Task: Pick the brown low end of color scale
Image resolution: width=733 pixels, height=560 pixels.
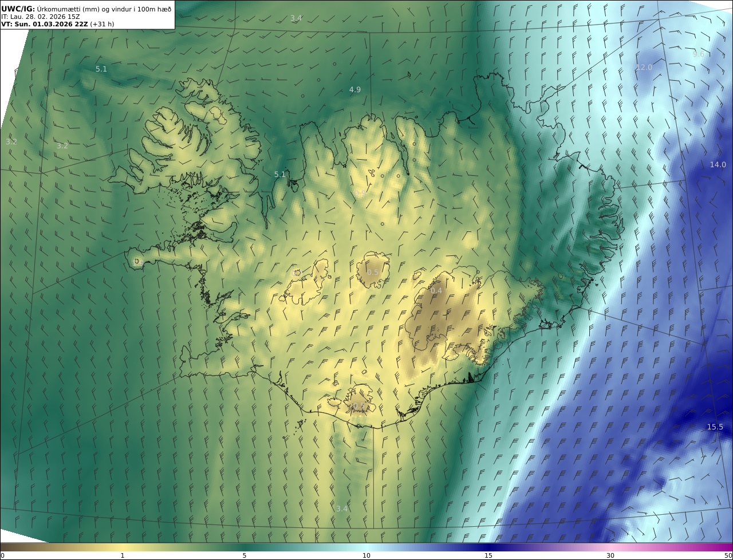Action: pos(10,547)
